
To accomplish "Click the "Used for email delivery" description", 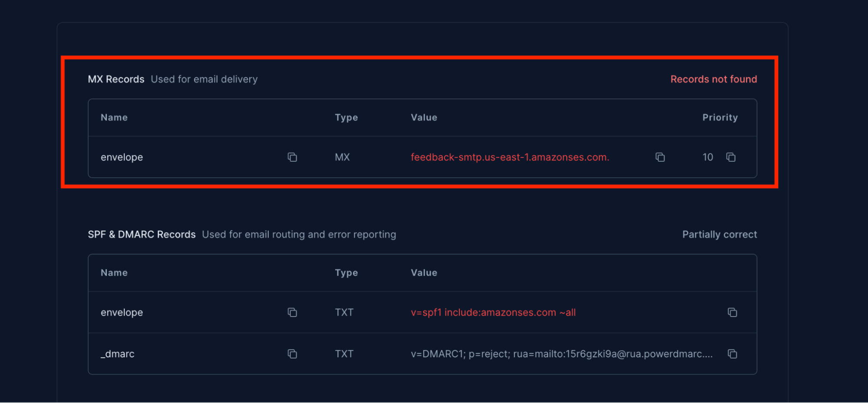I will pos(204,79).
